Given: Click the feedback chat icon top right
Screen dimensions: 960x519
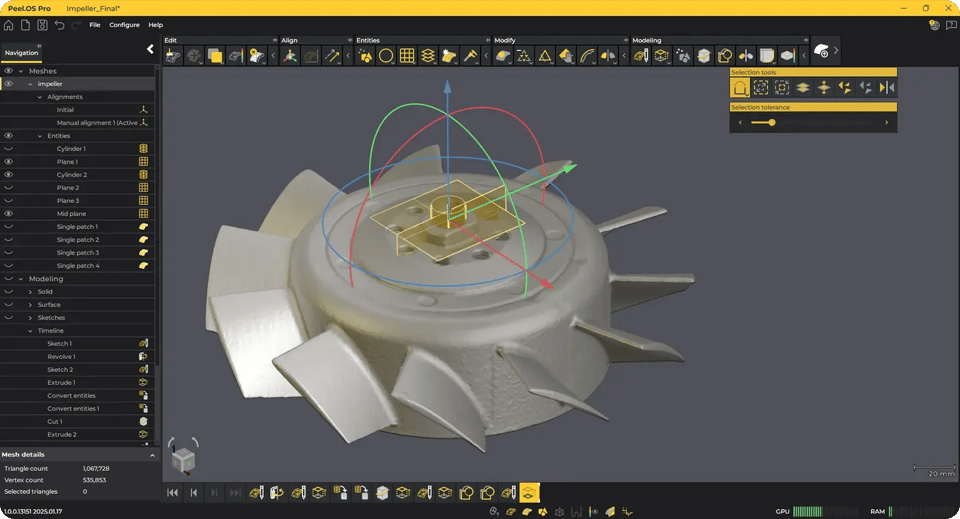Looking at the screenshot, I should pyautogui.click(x=951, y=25).
